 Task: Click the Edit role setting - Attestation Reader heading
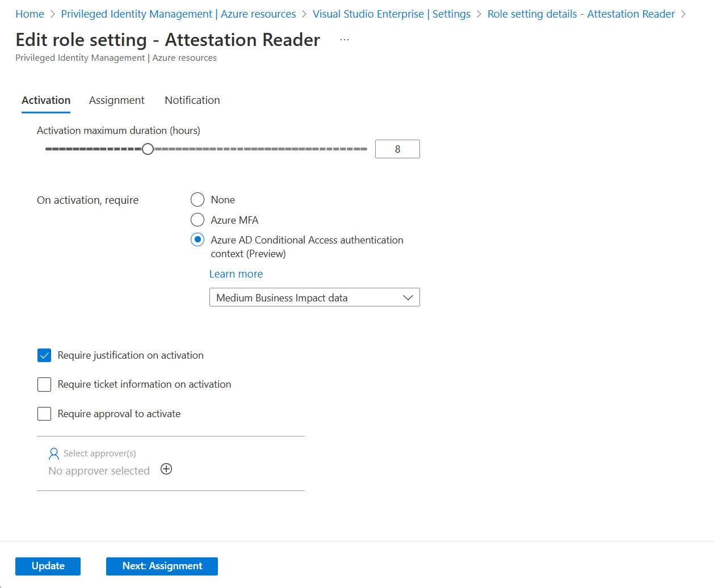pyautogui.click(x=168, y=40)
